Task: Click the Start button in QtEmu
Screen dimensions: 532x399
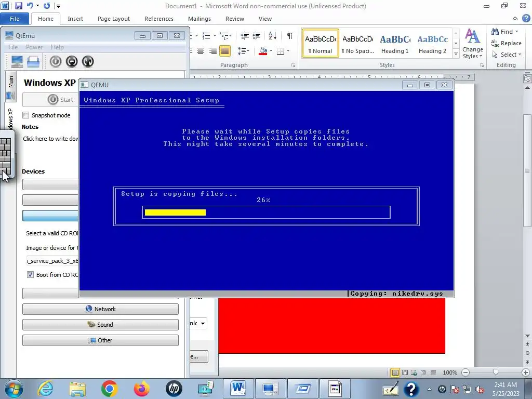Action: [50, 100]
